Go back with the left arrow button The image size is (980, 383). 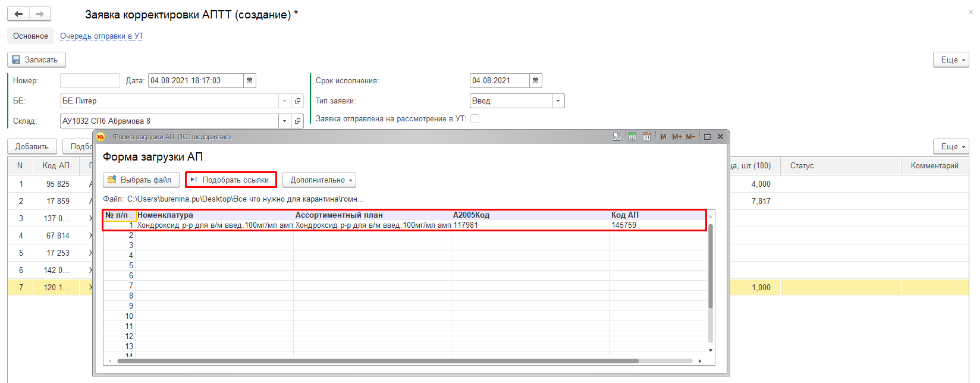tap(18, 14)
